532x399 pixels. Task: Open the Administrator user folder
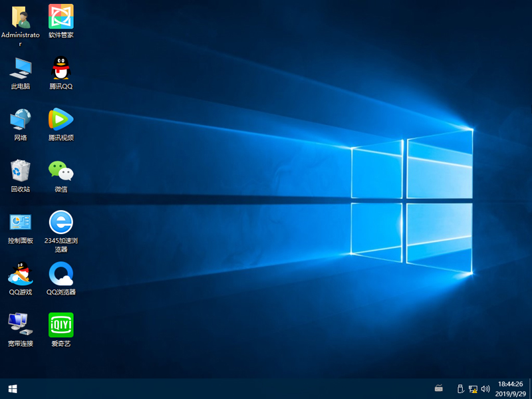pyautogui.click(x=20, y=16)
